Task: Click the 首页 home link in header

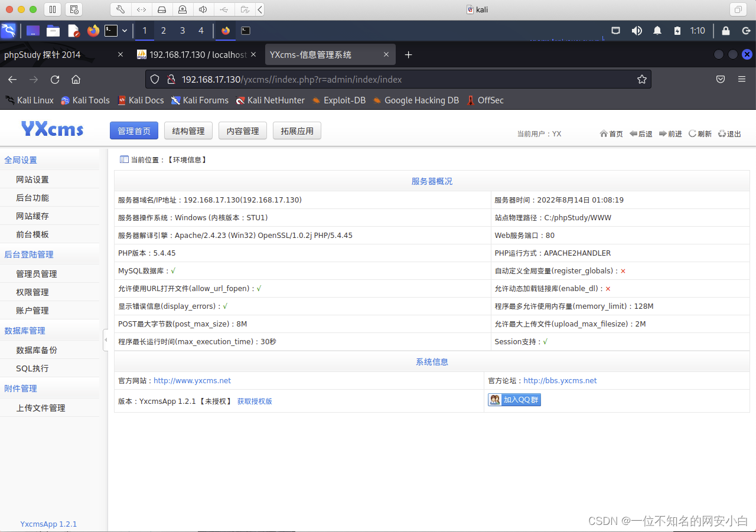Action: point(611,134)
